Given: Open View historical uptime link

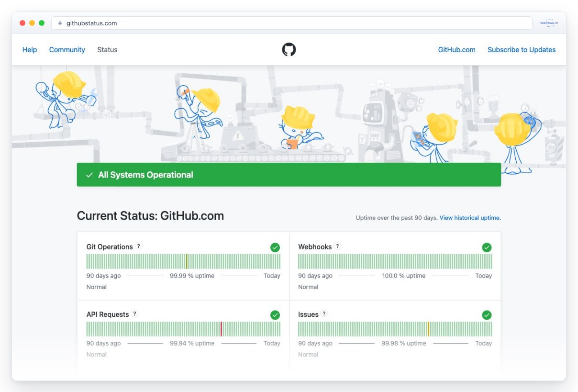Looking at the screenshot, I should (x=470, y=218).
